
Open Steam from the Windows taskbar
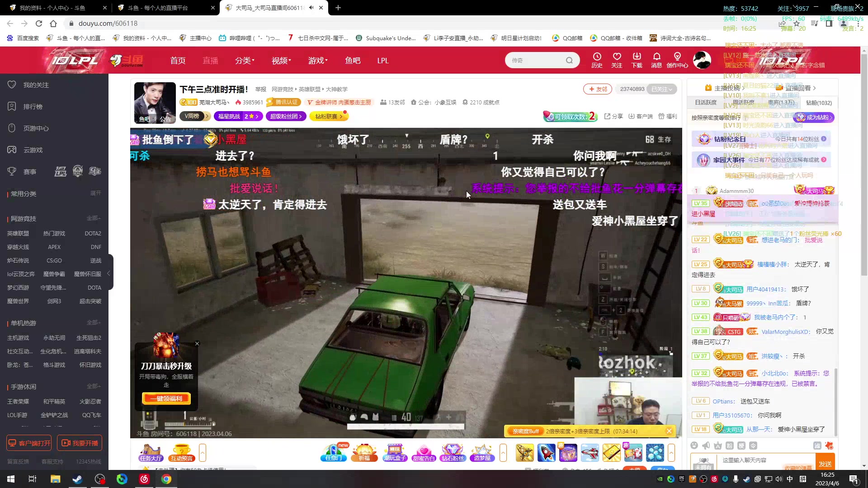pos(77,479)
